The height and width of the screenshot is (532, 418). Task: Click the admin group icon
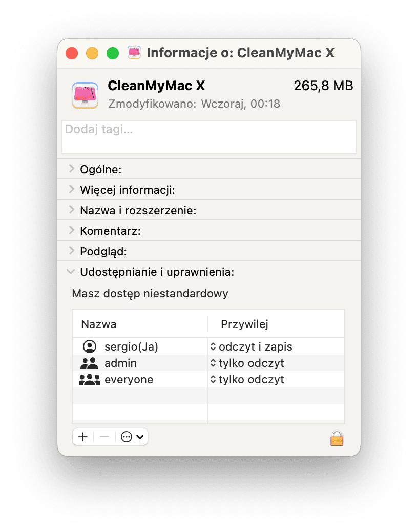[x=89, y=363]
